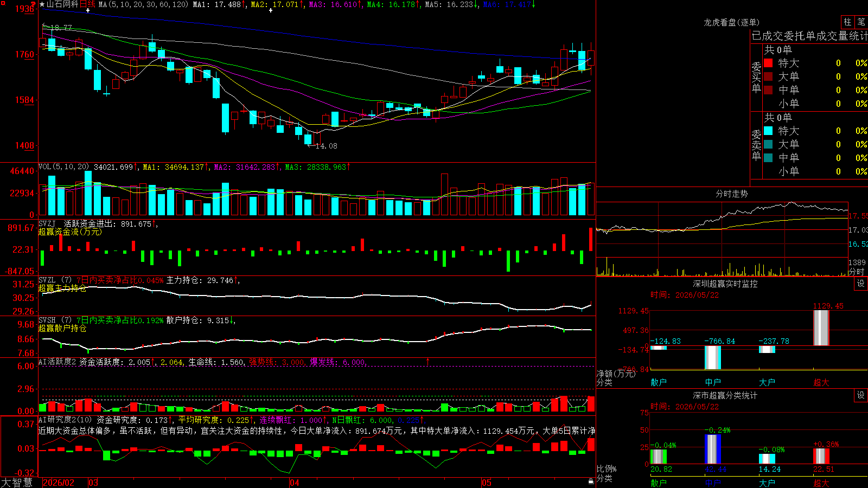Viewport: 868px width, 488px height.
Task: Click the 散户 bar labeled -124.83 in 实时监控
Action: click(659, 348)
